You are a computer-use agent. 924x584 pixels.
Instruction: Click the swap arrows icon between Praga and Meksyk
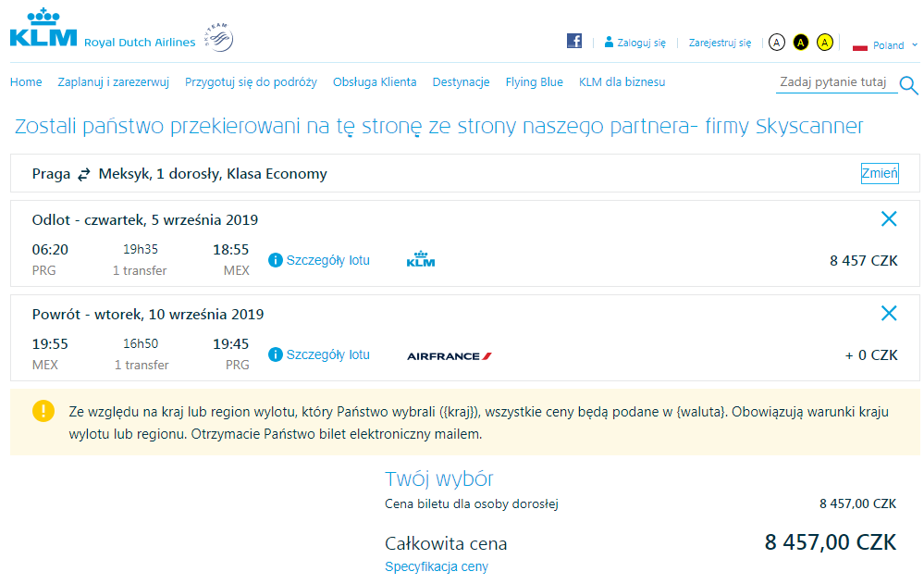pyautogui.click(x=84, y=174)
